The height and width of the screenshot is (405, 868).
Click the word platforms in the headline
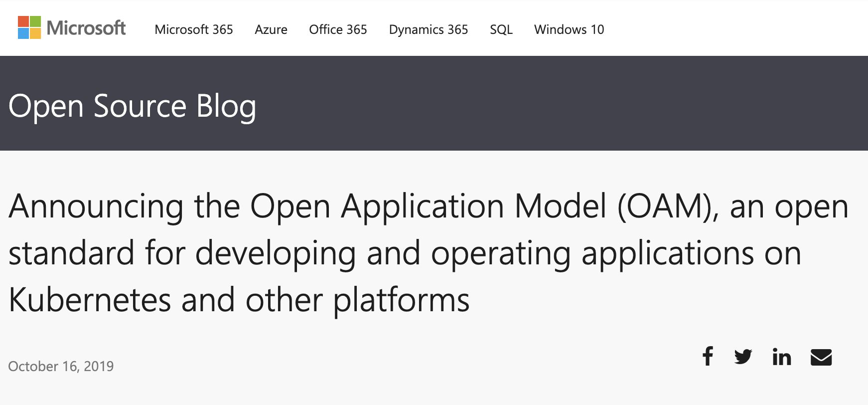pyautogui.click(x=401, y=300)
